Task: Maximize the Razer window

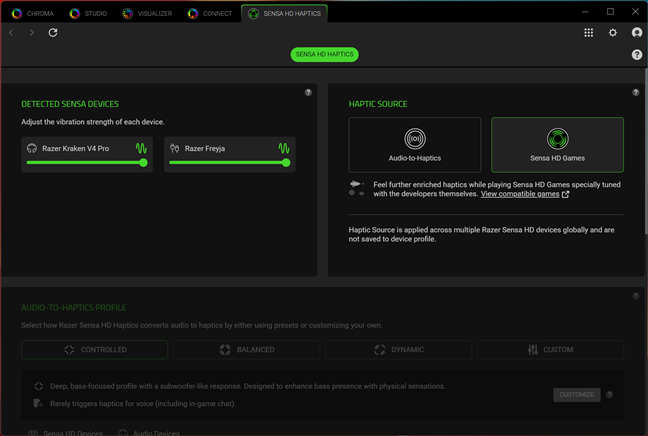Action: tap(610, 12)
